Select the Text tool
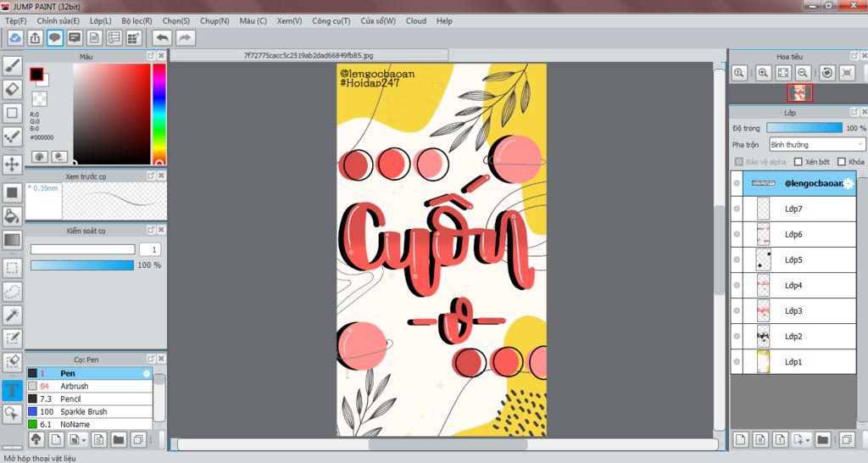The image size is (868, 463). 12,390
